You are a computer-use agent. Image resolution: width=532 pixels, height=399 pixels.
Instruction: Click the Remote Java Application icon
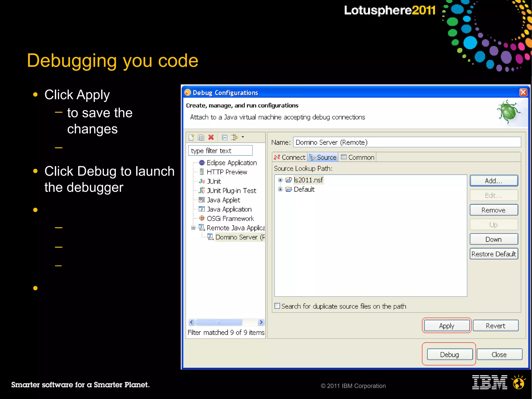(x=202, y=228)
